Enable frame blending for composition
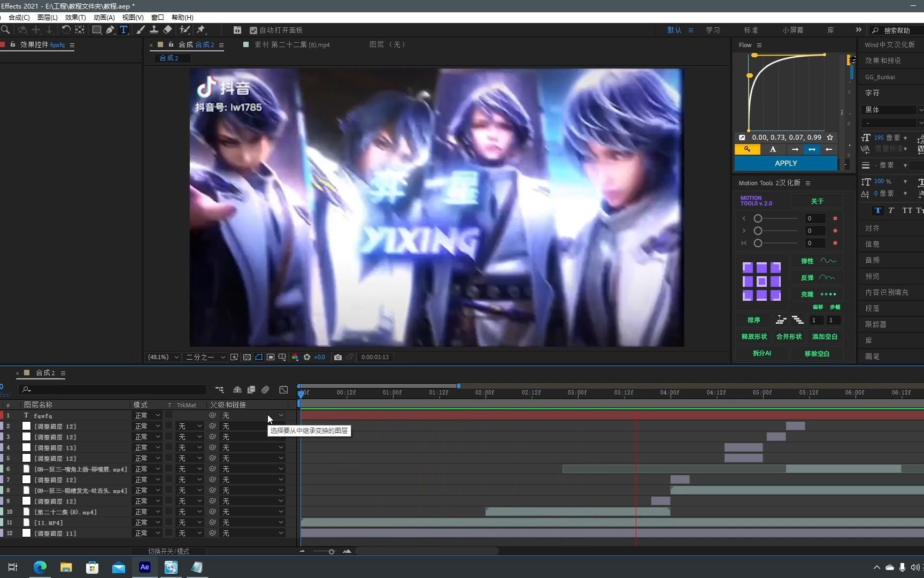 251,390
